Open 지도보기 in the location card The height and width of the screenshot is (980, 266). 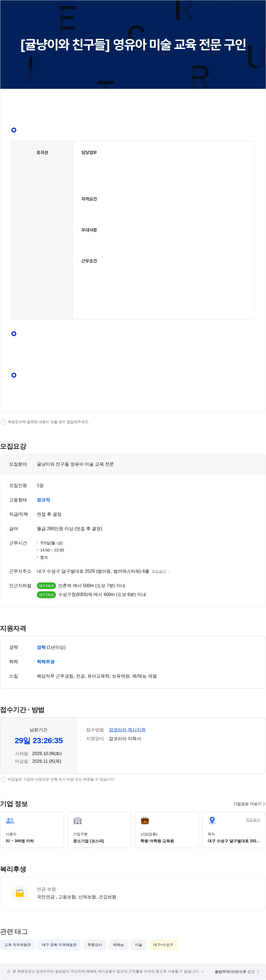[x=253, y=820]
